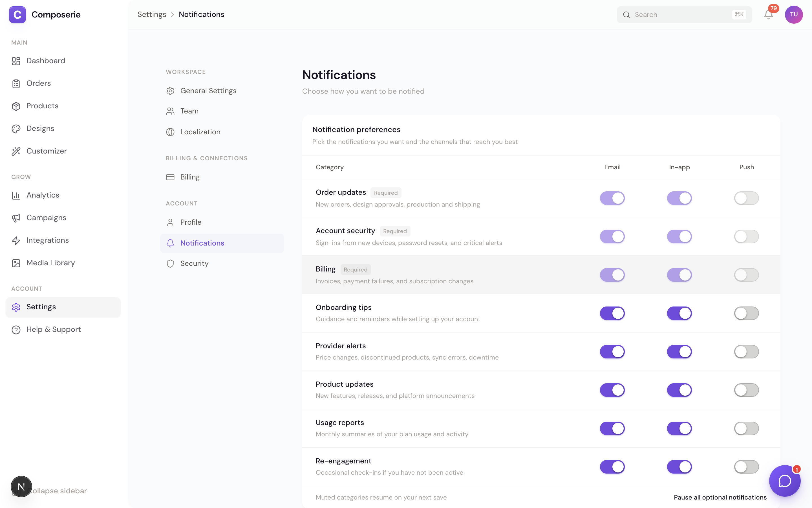Focus the Search input field
Image resolution: width=812 pixels, height=508 pixels.
(684, 14)
